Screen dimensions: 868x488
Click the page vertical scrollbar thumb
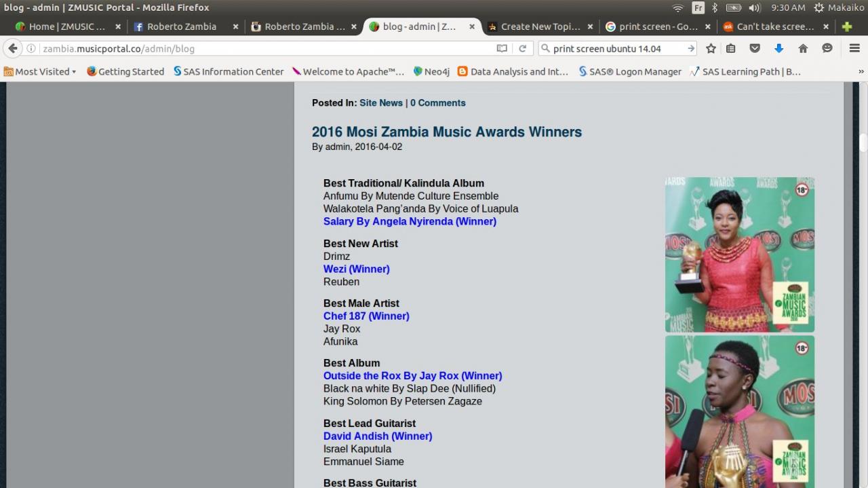point(863,143)
